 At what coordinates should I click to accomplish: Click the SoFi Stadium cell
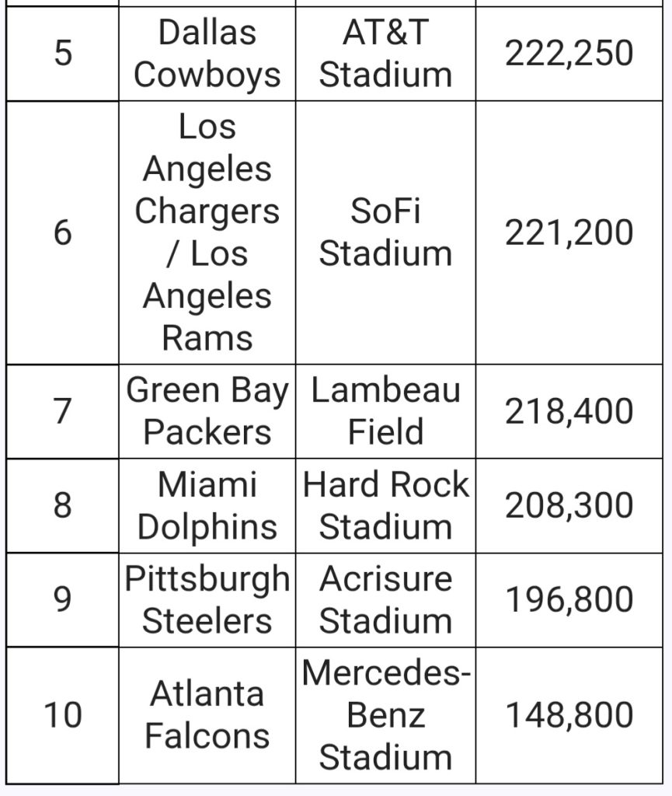385,232
